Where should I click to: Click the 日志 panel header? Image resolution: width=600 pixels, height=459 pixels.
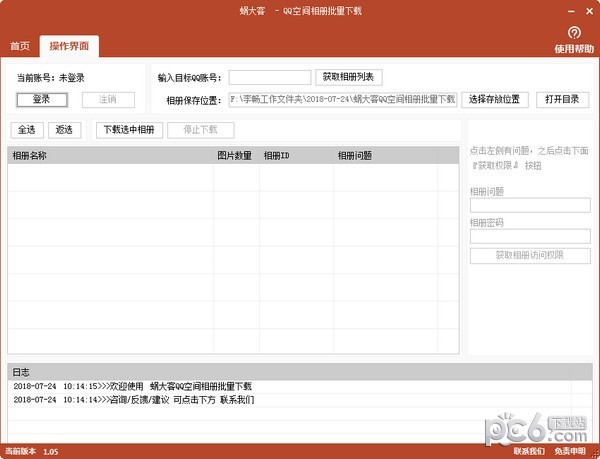pos(300,372)
